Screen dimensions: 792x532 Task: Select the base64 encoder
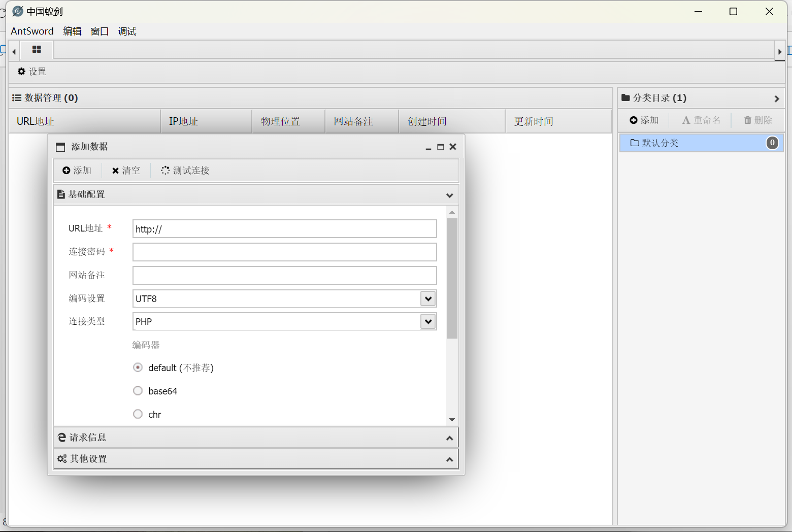coord(138,390)
